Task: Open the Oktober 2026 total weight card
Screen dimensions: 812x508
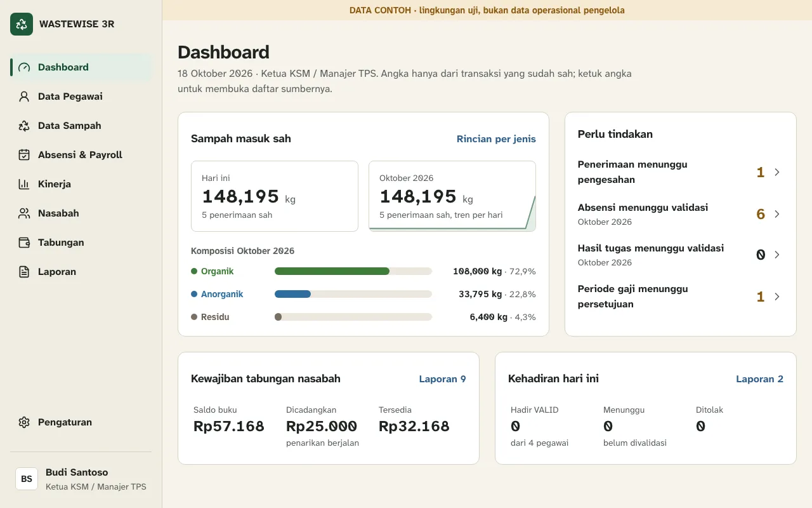Action: [x=452, y=196]
